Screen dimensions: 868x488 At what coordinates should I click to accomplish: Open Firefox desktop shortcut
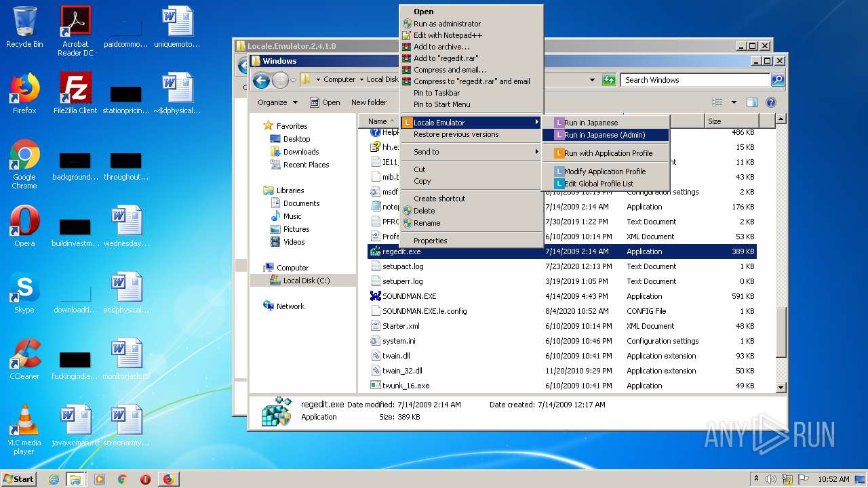coord(24,94)
